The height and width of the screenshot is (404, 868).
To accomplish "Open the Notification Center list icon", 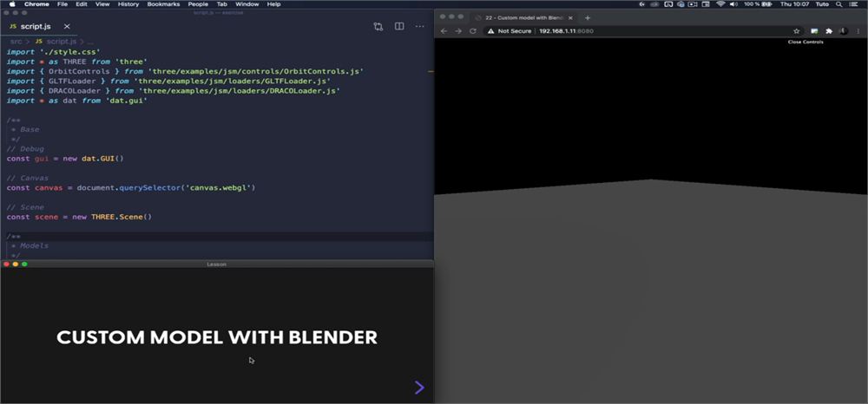I will [853, 3].
